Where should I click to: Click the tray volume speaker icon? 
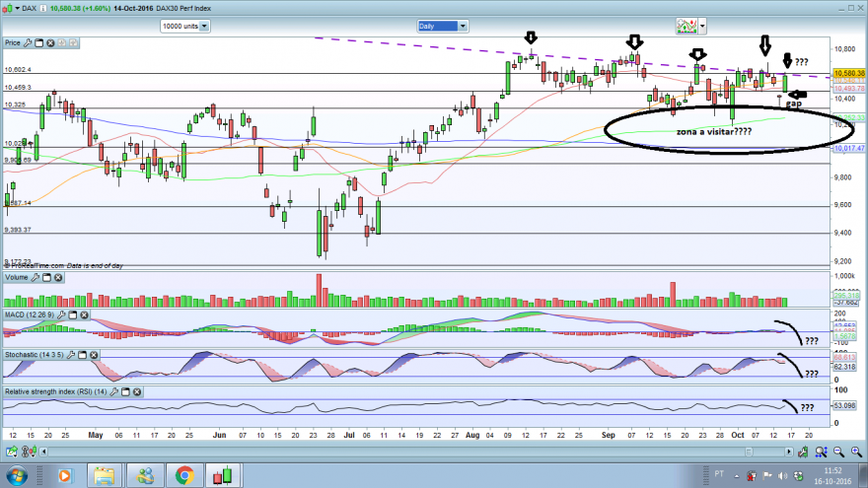[x=782, y=476]
